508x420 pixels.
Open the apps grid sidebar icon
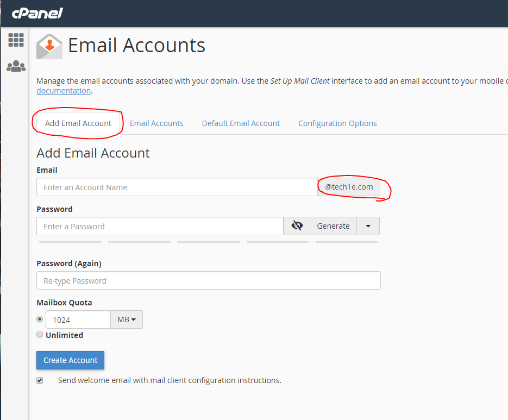point(16,40)
